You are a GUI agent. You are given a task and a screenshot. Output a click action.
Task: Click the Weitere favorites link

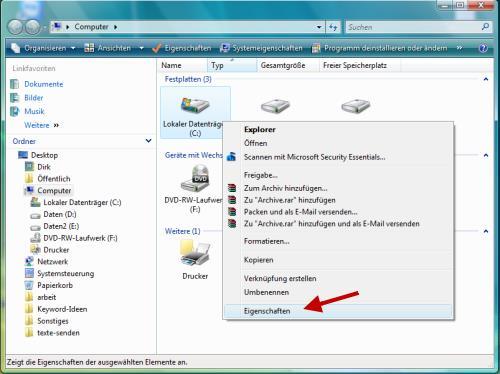pos(42,125)
